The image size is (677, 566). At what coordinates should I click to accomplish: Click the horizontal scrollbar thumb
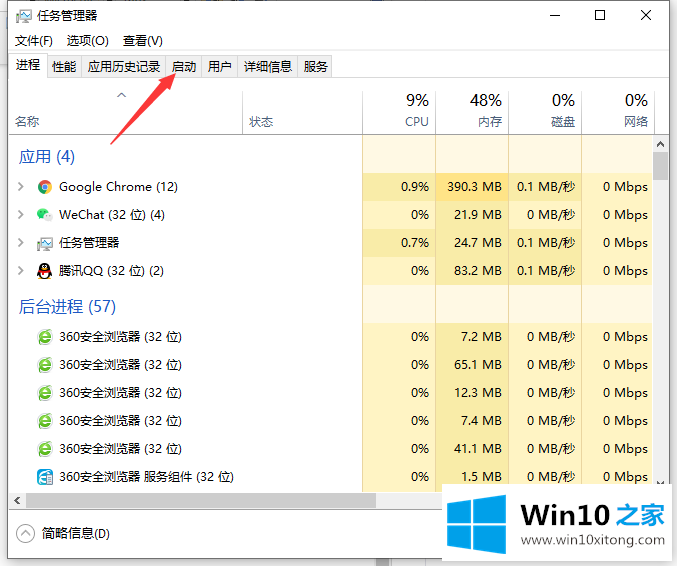(x=201, y=501)
